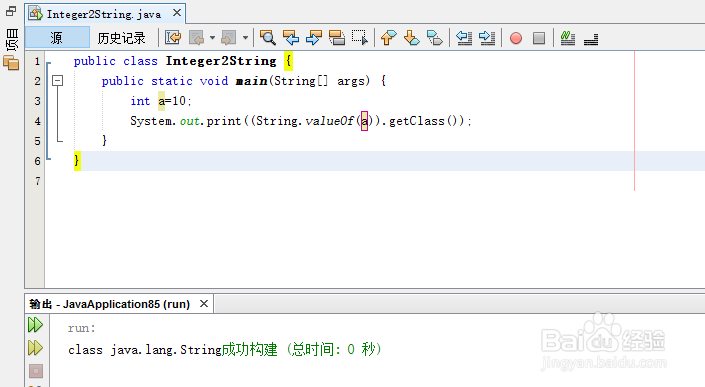Click the Comment lines icon
This screenshot has width=705, height=387.
click(568, 38)
